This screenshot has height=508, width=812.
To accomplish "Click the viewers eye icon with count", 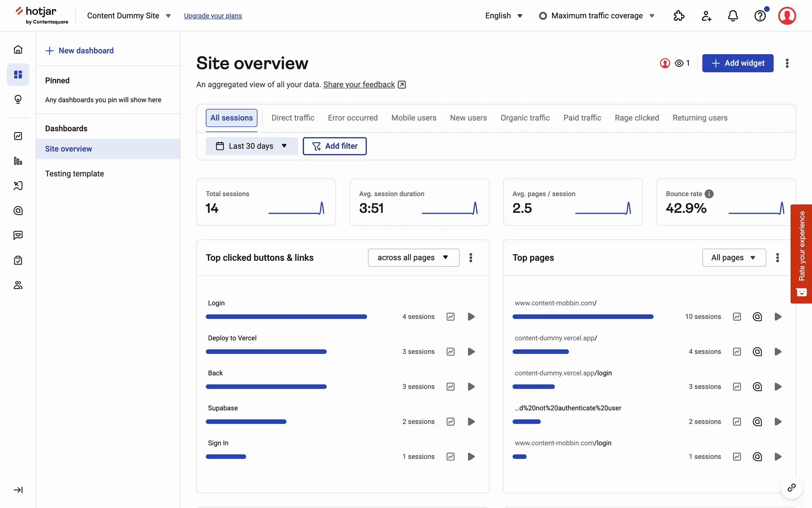I will (682, 63).
